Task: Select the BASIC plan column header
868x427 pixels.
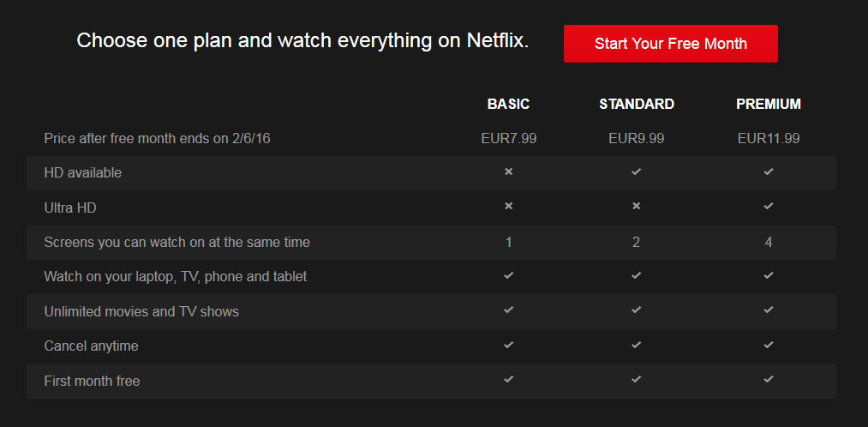Action: point(508,104)
